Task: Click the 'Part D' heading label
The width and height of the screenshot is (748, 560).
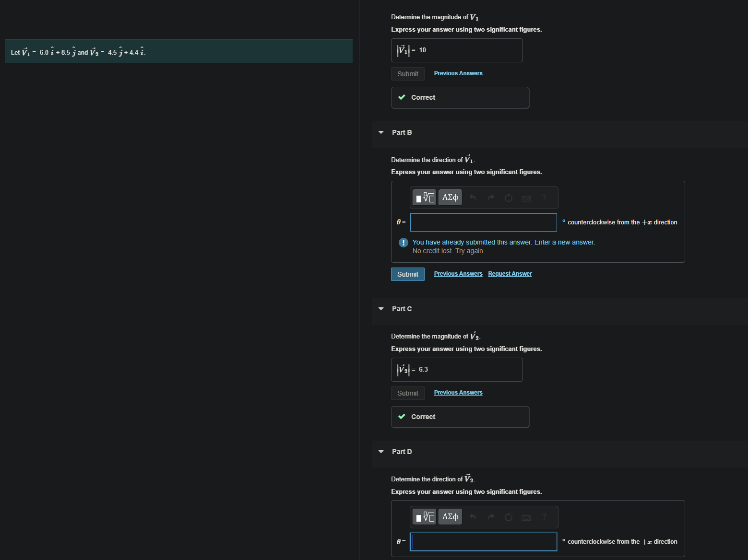Action: point(402,452)
